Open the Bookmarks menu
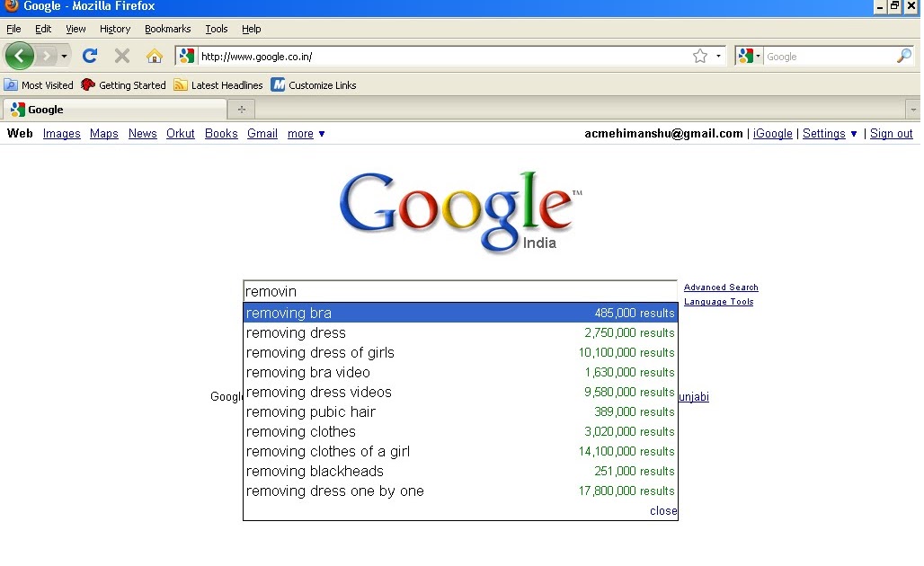The width and height of the screenshot is (924, 566). (167, 29)
